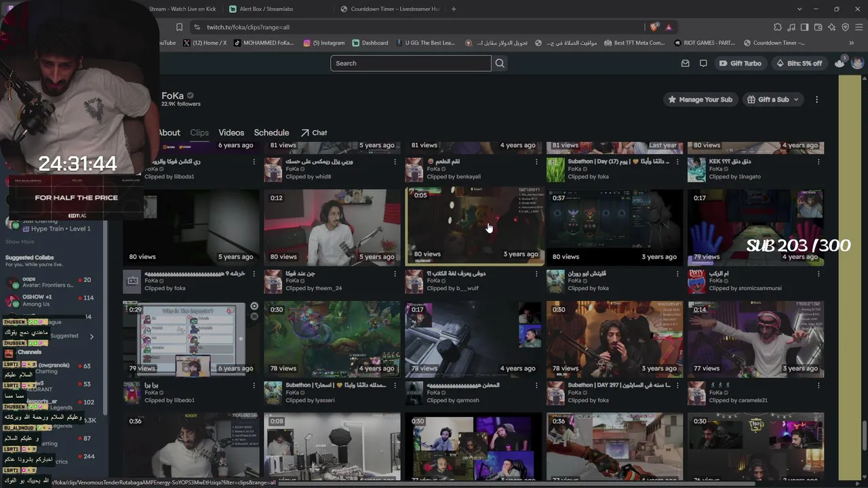Play the 0:05 clip clipped by b___wulf

coord(474,227)
